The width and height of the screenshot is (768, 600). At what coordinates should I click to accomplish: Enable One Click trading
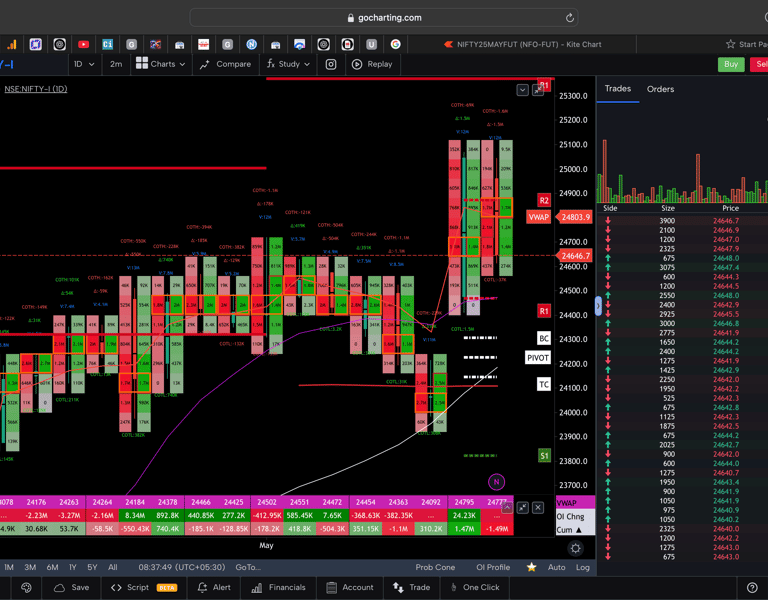pyautogui.click(x=475, y=587)
